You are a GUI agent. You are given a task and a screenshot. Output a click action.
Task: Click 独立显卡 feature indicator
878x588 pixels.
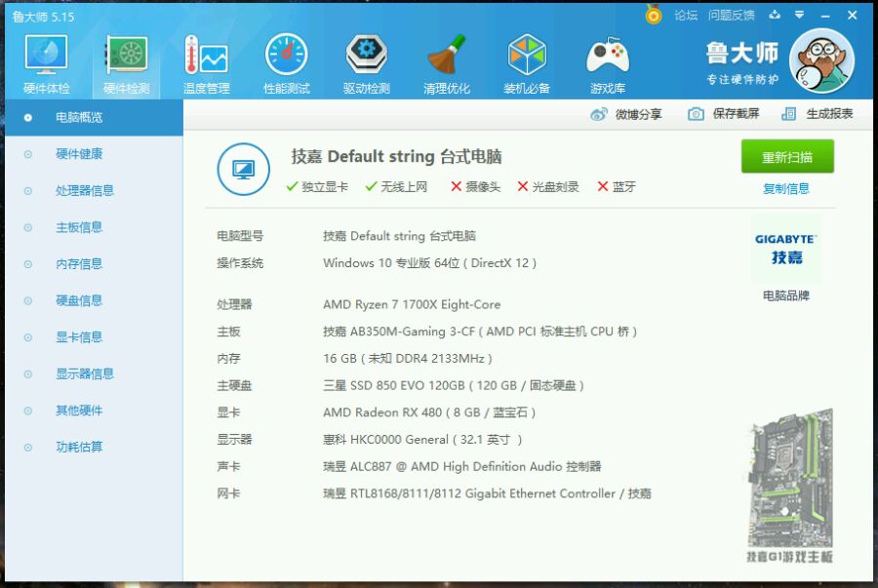tap(317, 187)
